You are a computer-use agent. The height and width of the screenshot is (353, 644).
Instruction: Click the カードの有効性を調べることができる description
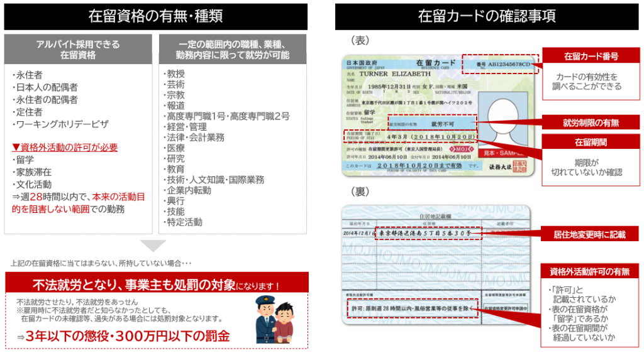point(587,82)
